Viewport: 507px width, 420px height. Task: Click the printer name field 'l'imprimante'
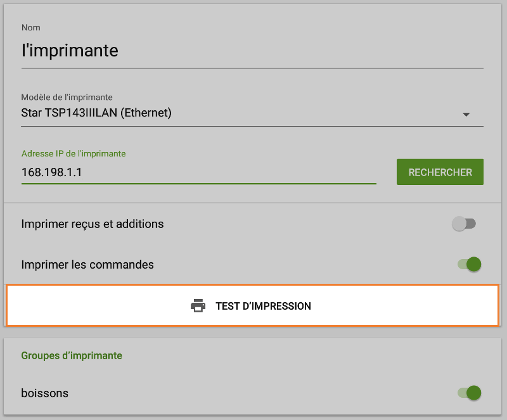pyautogui.click(x=70, y=51)
